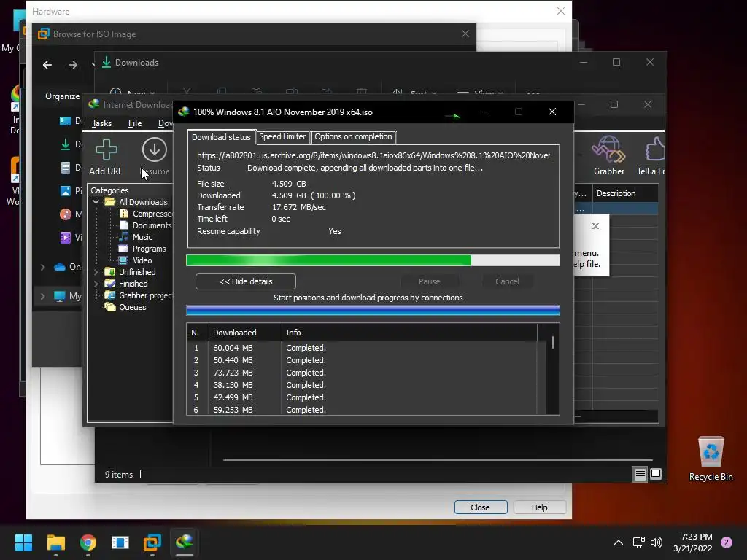Select the Programs category
The width and height of the screenshot is (747, 560).
(149, 249)
